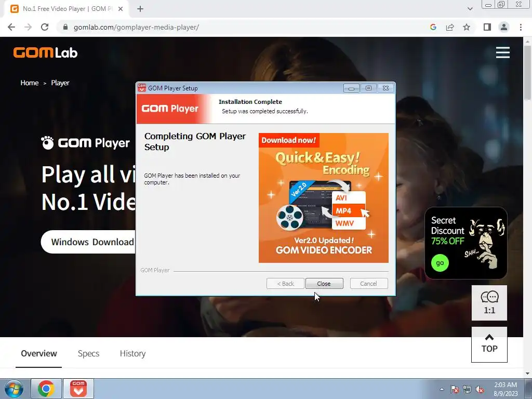Show hidden system tray icons arrow
532x399 pixels.
click(x=442, y=389)
